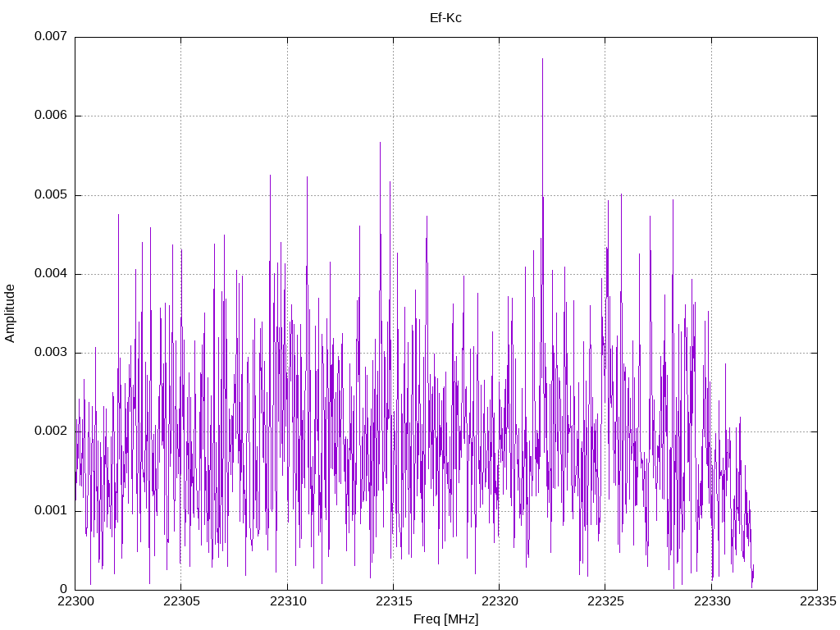
Task: Click y-axis tick label 0.006
Action: coord(51,115)
